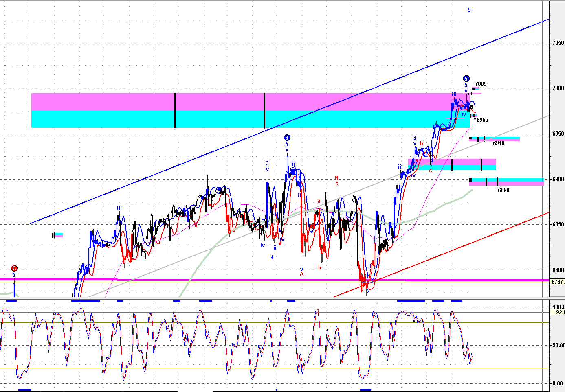The height and width of the screenshot is (392, 565).
Task: Select blue 5 label under circled 3
Action: pyautogui.click(x=287, y=144)
